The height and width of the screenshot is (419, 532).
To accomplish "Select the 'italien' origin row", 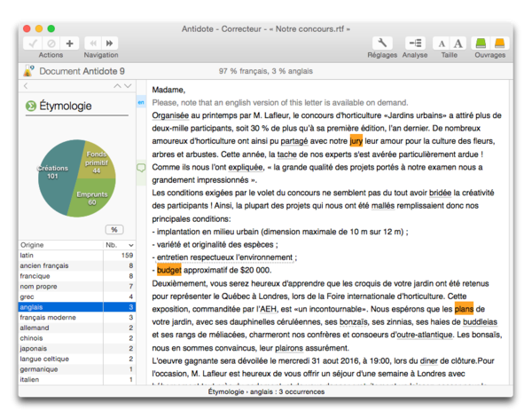I will (x=77, y=379).
